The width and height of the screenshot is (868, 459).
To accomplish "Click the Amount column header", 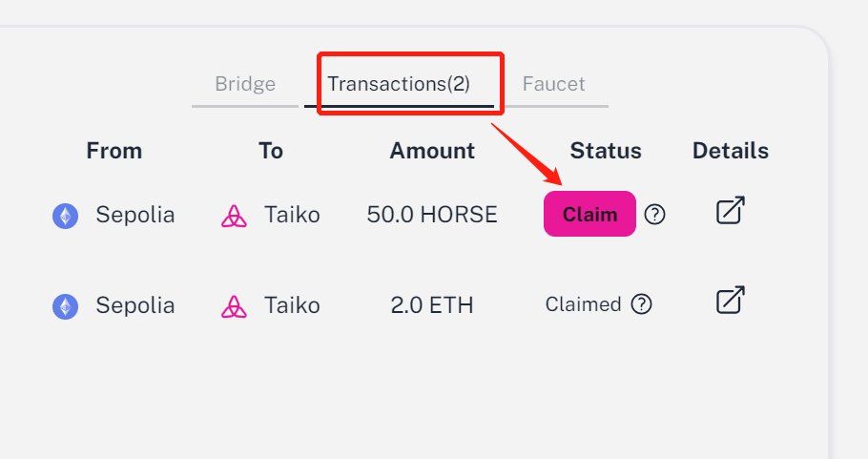I will pos(432,151).
